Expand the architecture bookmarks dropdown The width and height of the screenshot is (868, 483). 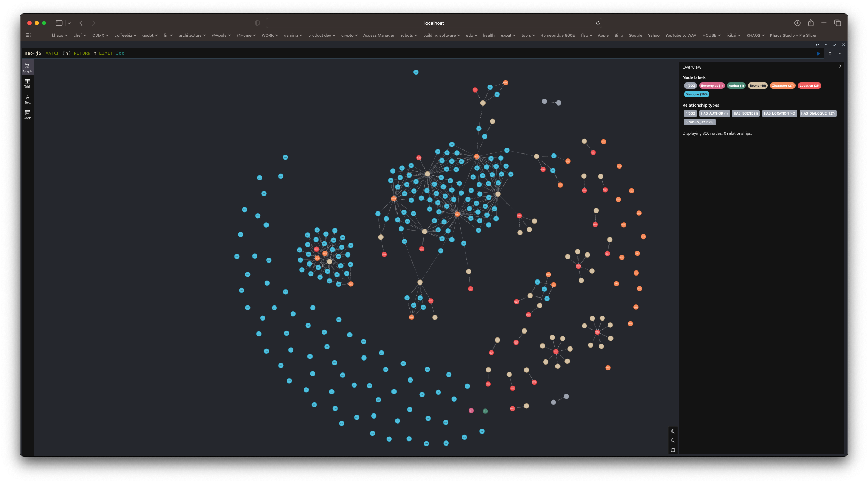192,35
